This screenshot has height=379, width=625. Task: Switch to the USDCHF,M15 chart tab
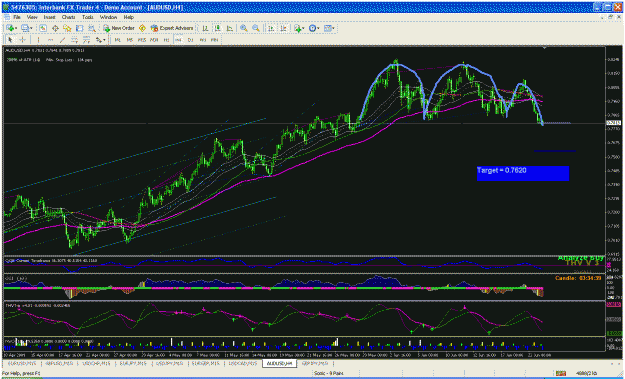pos(95,363)
